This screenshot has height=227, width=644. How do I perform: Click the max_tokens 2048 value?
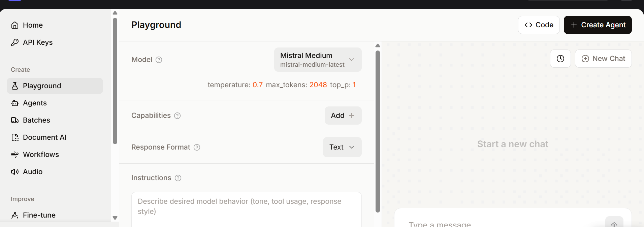318,85
